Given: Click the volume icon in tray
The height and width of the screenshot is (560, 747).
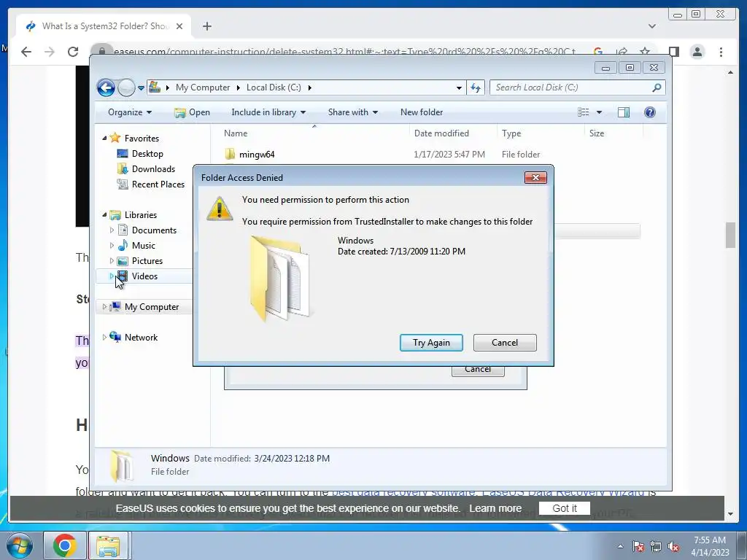Looking at the screenshot, I should (x=673, y=547).
